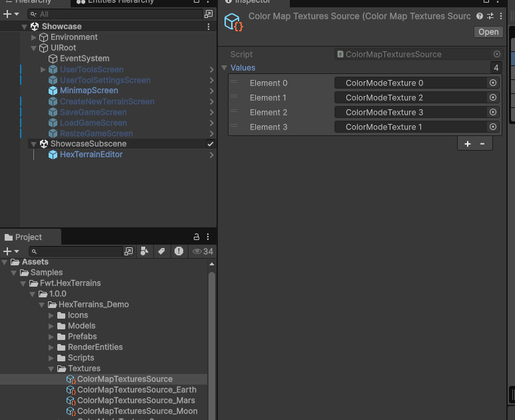Open the Inspector component options menu

[x=501, y=16]
